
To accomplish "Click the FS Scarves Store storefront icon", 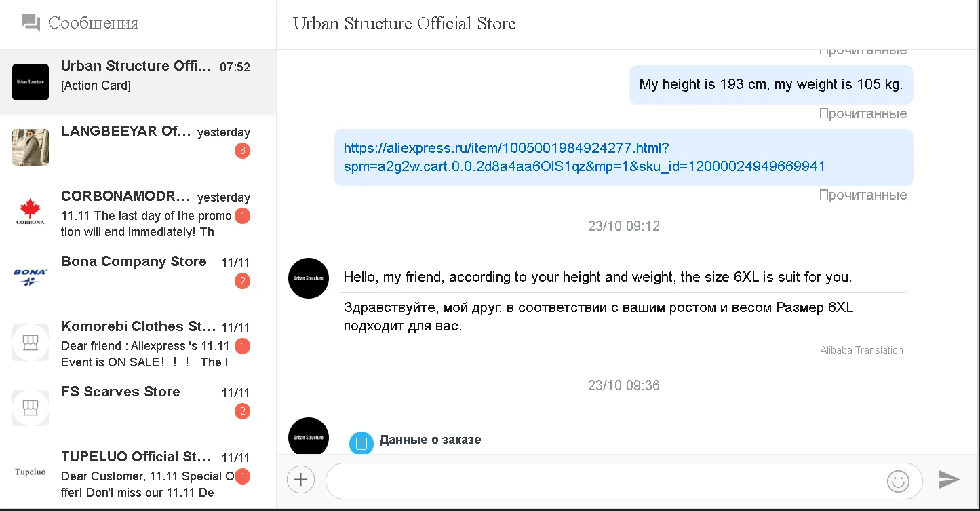I will point(31,408).
